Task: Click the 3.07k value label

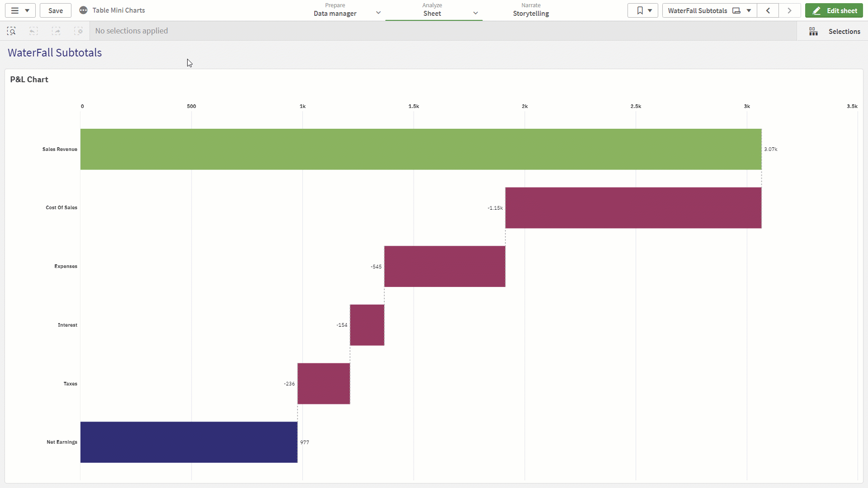Action: tap(771, 149)
